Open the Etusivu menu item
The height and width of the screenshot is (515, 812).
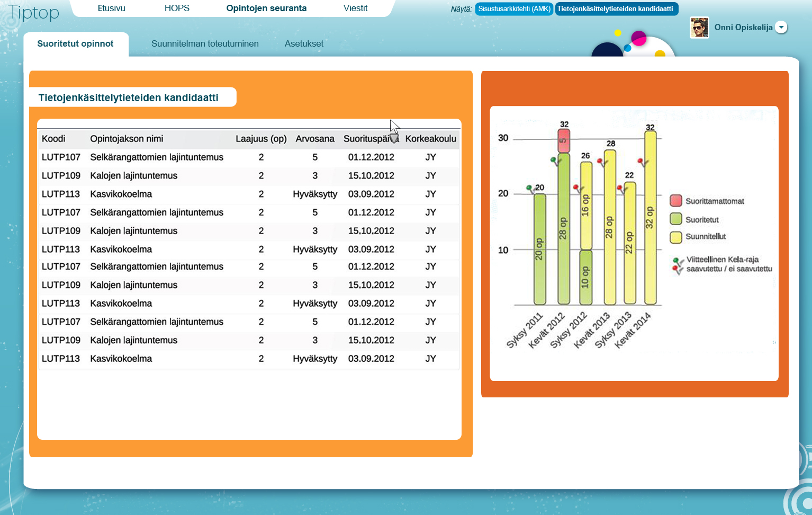click(112, 8)
